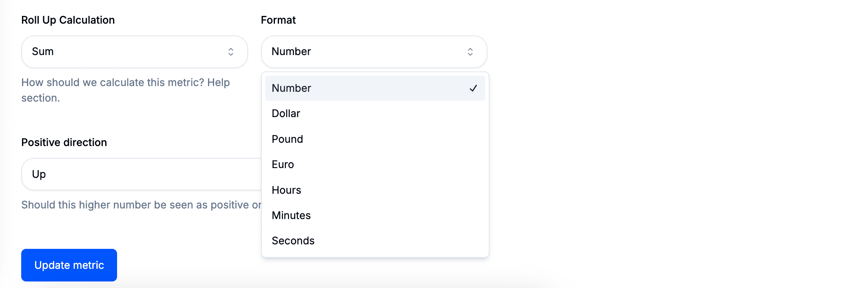Click the chevron arrows in the Sum field
Screen dimensions: 868x288
click(x=231, y=52)
